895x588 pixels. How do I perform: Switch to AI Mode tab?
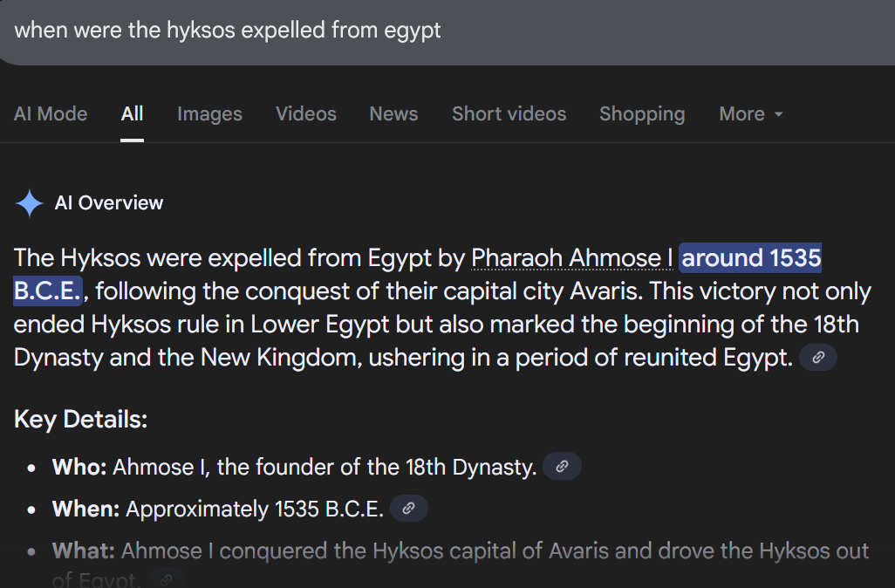pos(51,113)
